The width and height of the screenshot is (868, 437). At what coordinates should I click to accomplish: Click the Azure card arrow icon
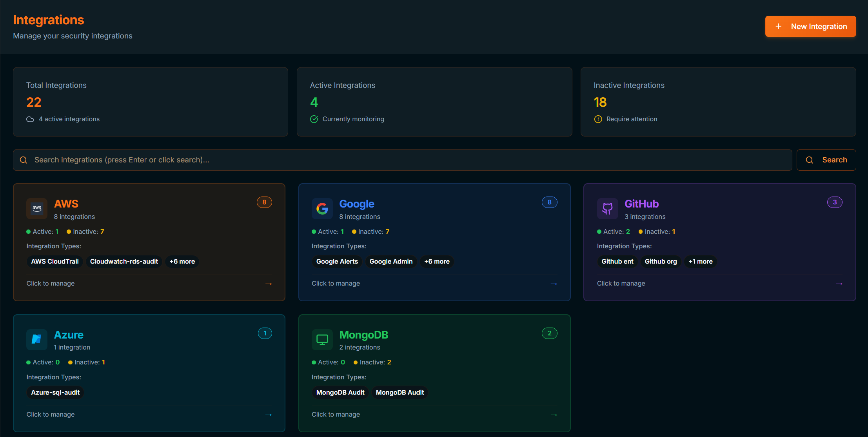(269, 415)
